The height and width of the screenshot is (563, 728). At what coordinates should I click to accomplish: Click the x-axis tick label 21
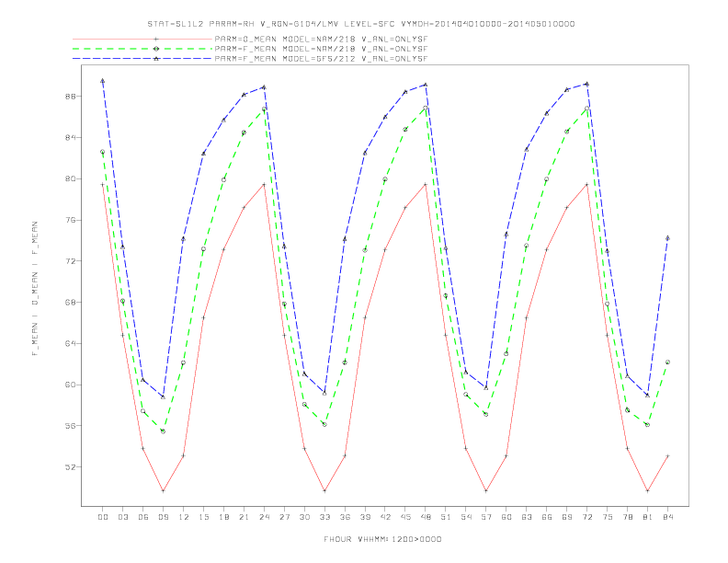[x=244, y=517]
